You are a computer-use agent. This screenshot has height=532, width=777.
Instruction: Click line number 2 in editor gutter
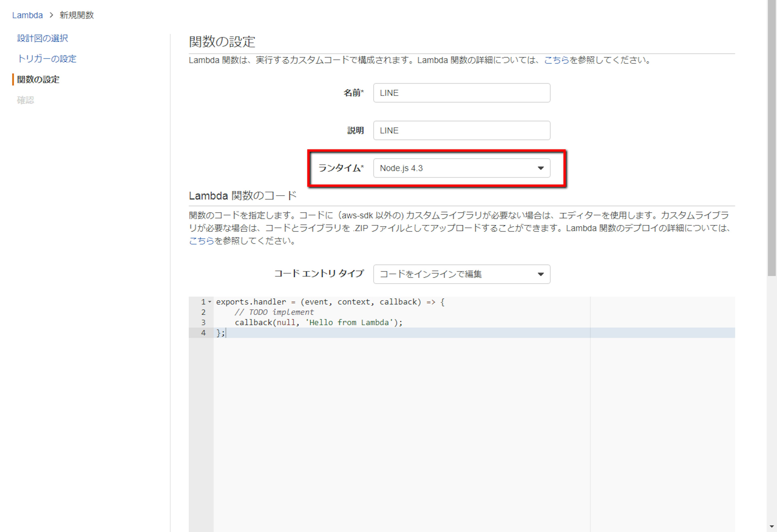pos(203,312)
